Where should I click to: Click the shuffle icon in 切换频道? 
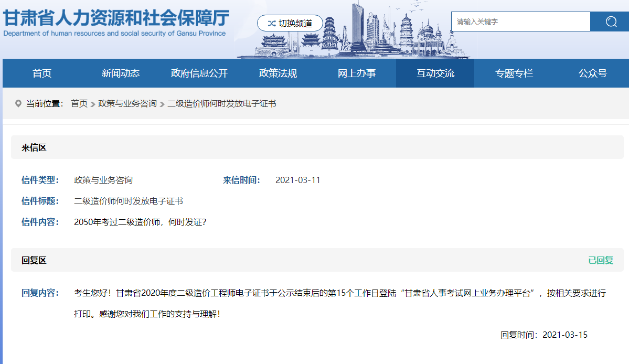pos(272,23)
